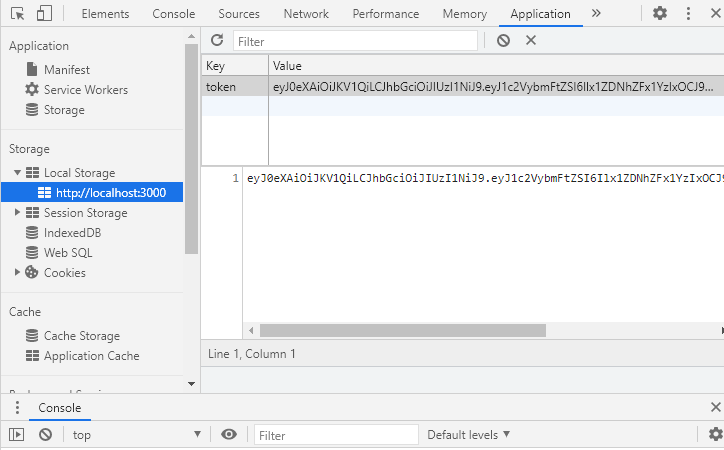Click the inspect element picker icon
This screenshot has width=724, height=450.
18,14
